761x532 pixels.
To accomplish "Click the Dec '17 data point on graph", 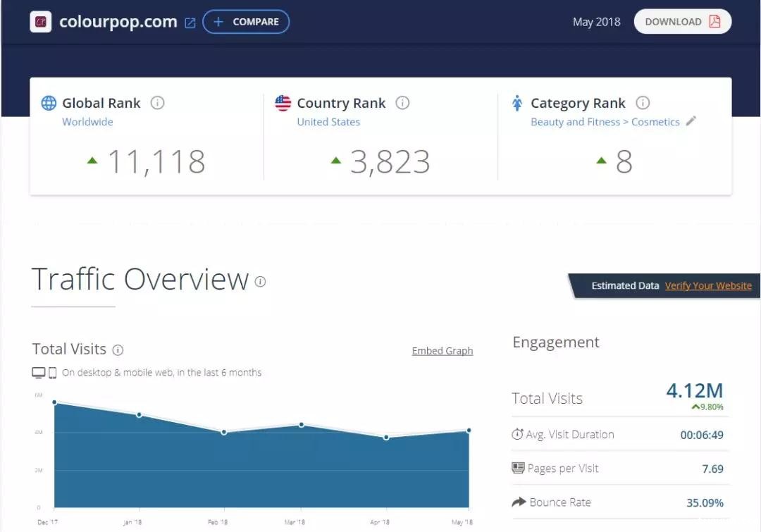I will [54, 402].
